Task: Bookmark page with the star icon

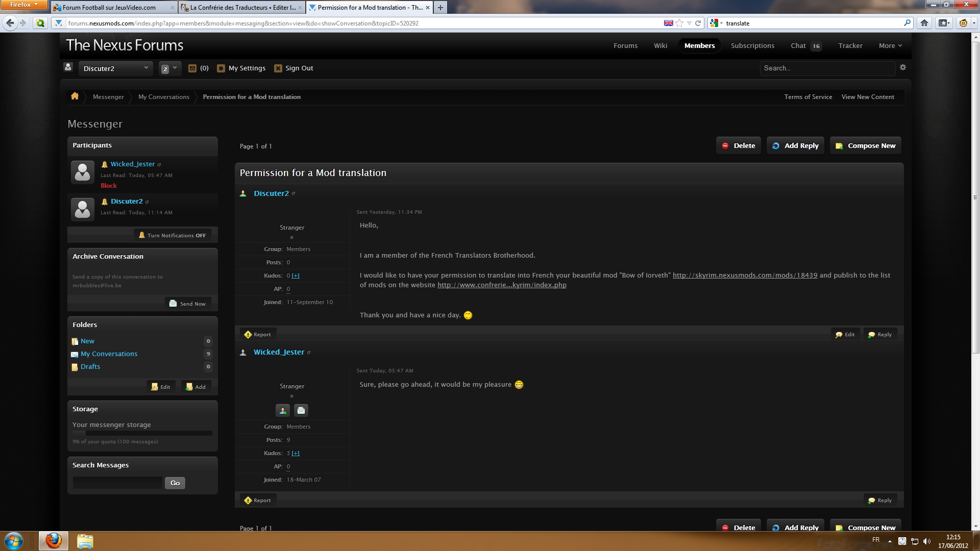Action: click(679, 23)
